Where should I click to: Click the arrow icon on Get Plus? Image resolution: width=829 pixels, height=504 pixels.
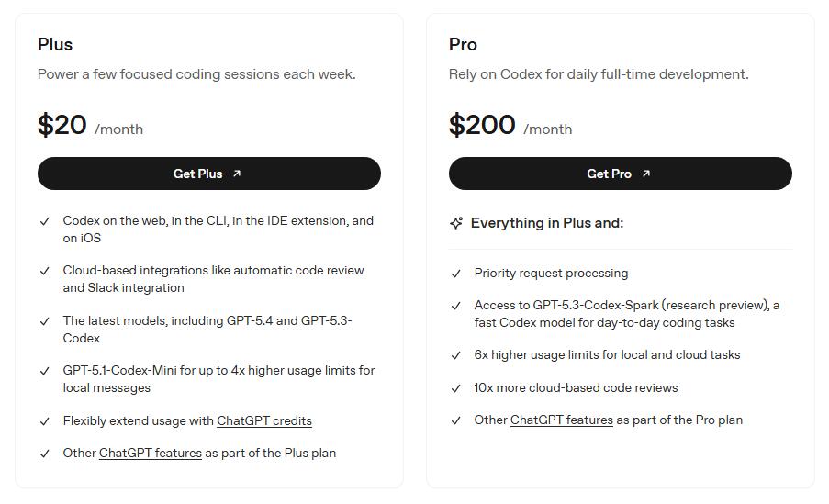237,174
